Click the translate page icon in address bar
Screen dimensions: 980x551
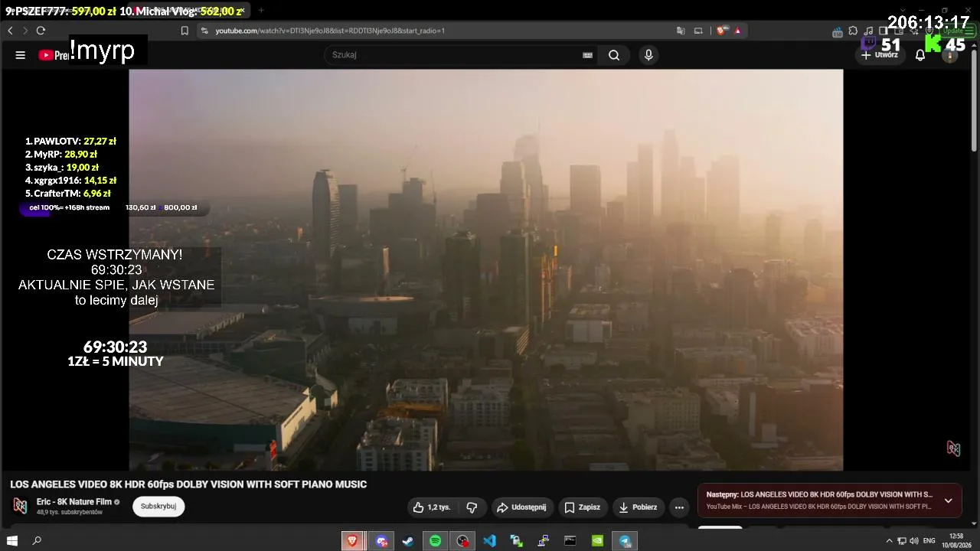681,31
